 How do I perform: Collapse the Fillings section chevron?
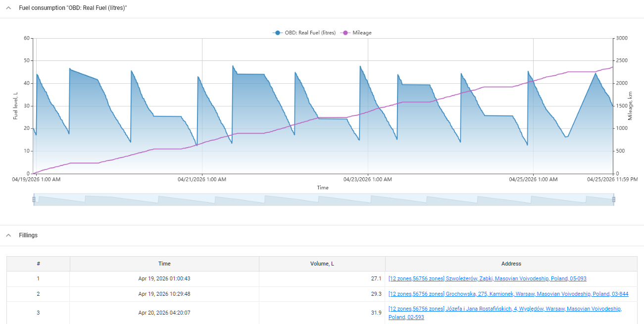pyautogui.click(x=8, y=235)
